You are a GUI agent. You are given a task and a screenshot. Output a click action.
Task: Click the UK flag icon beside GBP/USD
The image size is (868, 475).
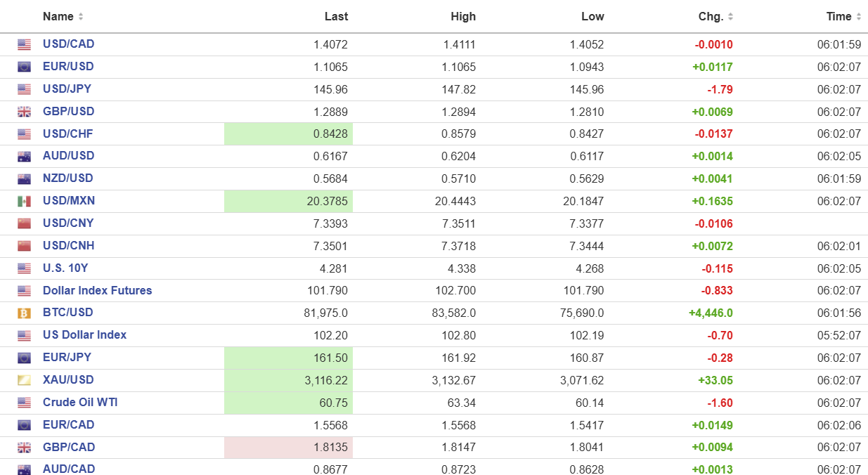[x=25, y=112]
